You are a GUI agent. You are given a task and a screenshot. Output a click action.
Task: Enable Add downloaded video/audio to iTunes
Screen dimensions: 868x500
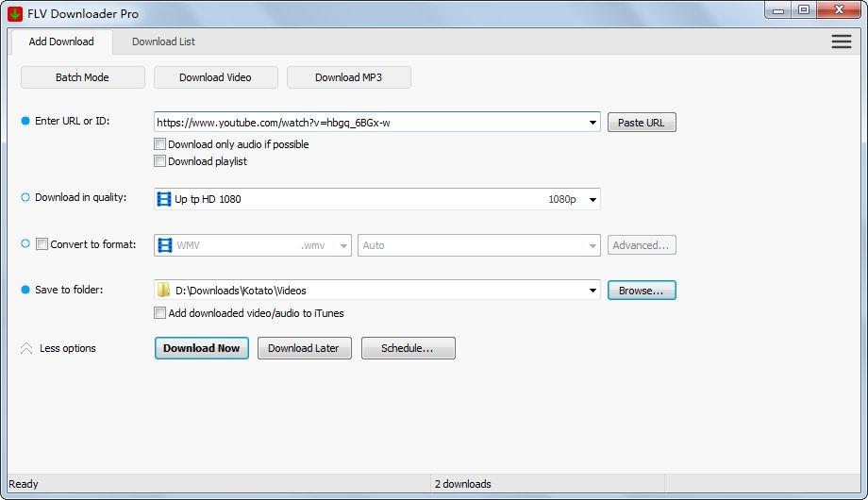[160, 313]
